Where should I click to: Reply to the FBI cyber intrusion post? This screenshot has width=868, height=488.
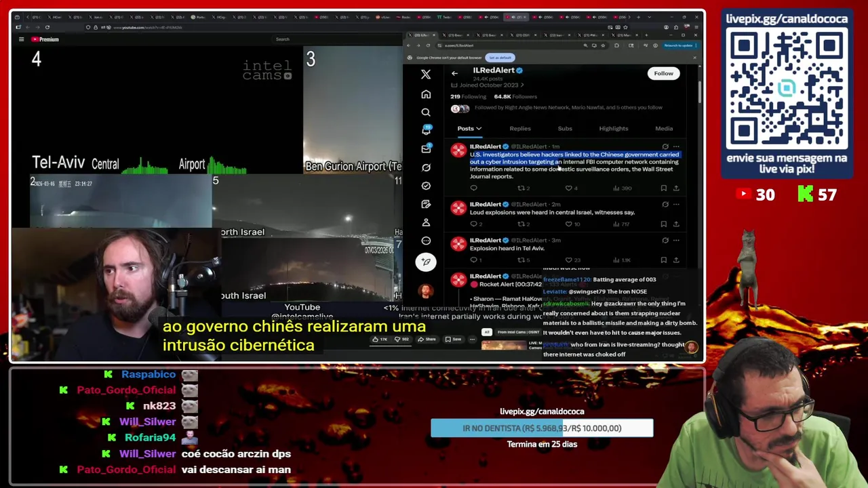tap(473, 188)
